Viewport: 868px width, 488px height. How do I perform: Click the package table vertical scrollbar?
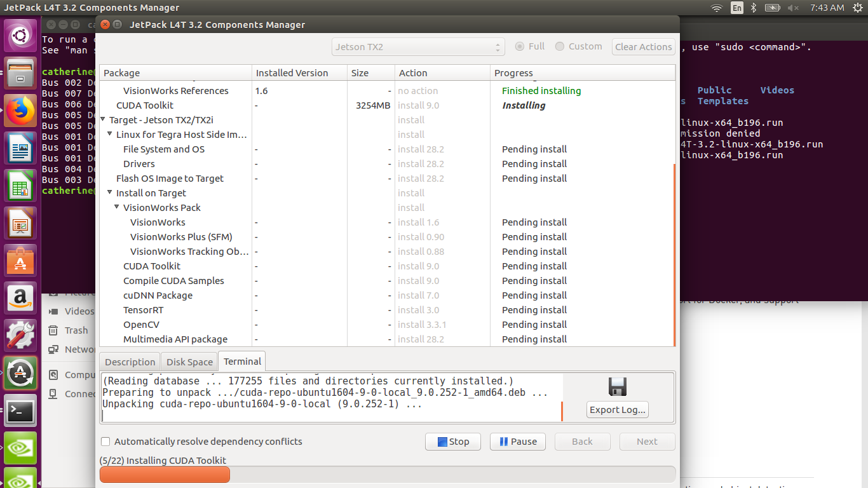click(x=674, y=254)
